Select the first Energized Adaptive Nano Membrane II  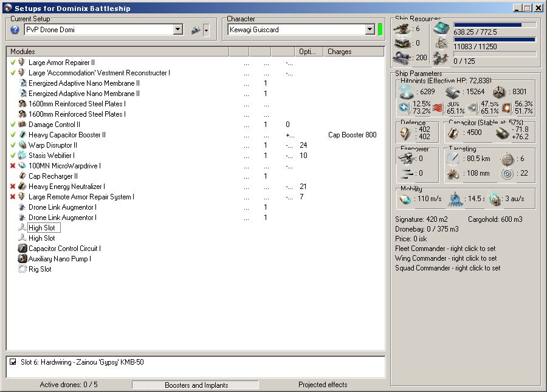[84, 83]
